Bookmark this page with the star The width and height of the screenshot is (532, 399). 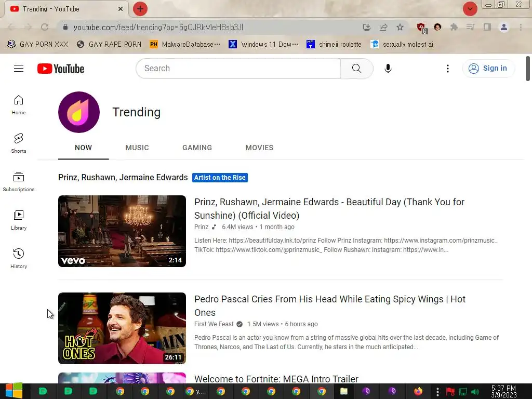(400, 27)
